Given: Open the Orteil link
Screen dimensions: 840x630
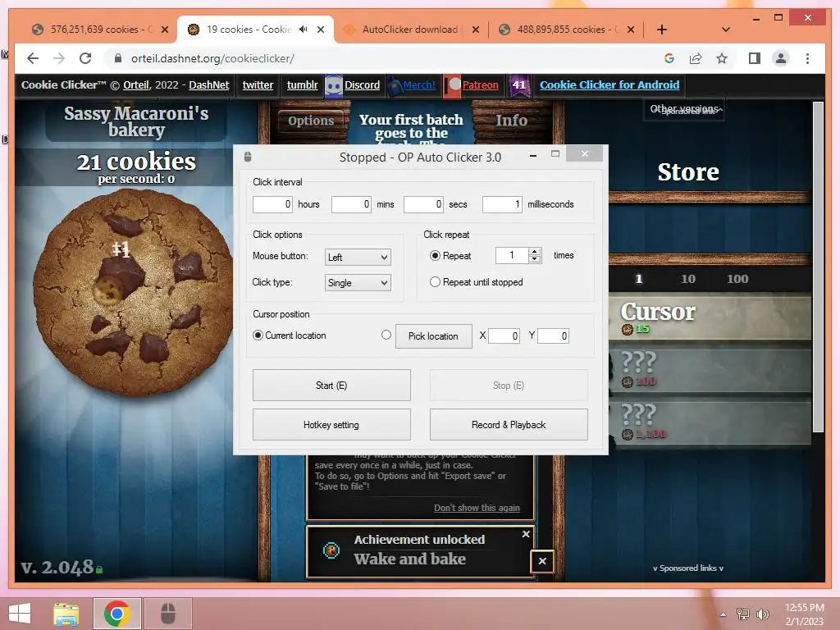Looking at the screenshot, I should (x=136, y=84).
